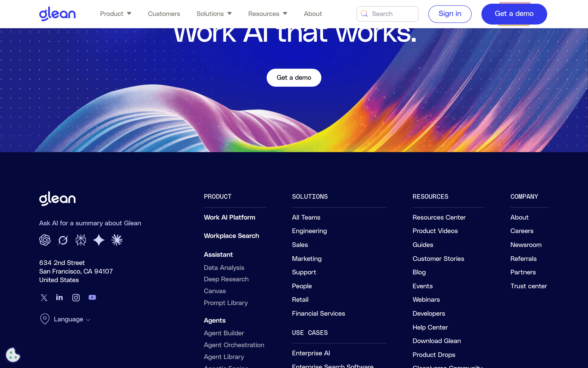This screenshot has width=588, height=368.
Task: Open Glean's Instagram page
Action: click(76, 297)
